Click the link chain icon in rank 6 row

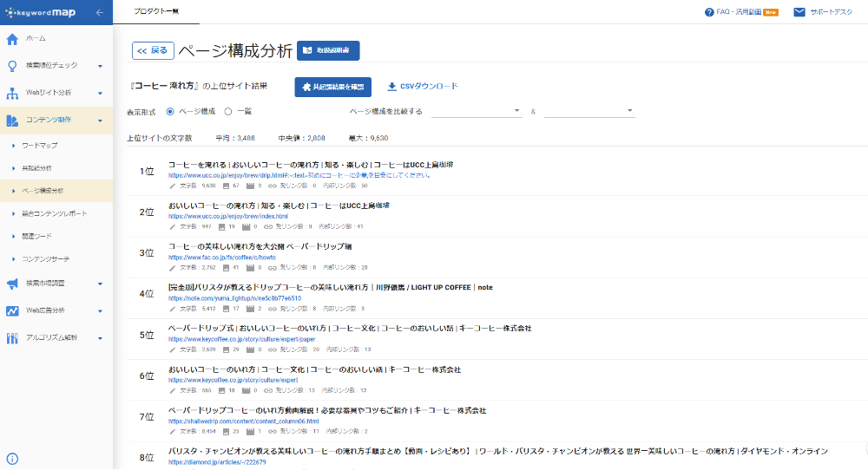tap(268, 390)
